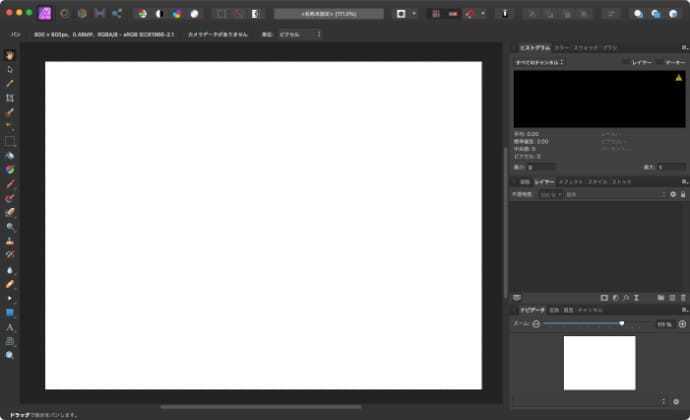Image resolution: width=690 pixels, height=420 pixels.
Task: Toggle the レイヤー checkbox in histogram panel
Action: (x=626, y=62)
